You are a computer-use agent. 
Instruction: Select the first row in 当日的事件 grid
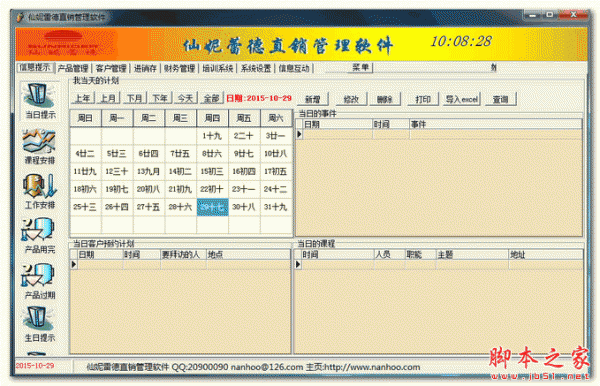(x=439, y=134)
